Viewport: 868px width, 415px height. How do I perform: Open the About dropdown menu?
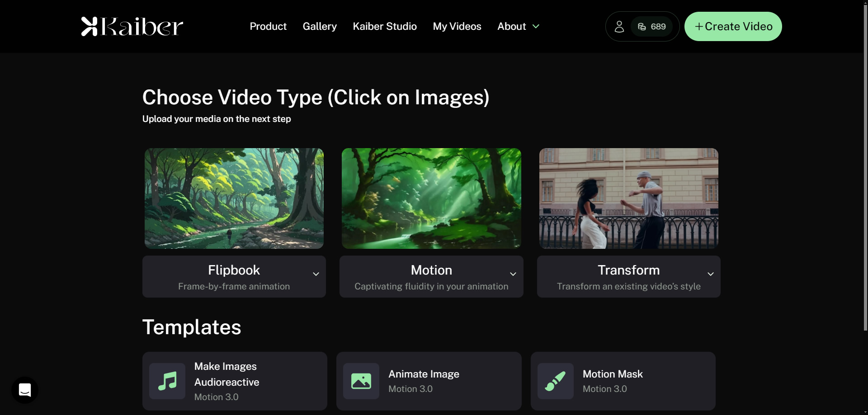tap(518, 27)
